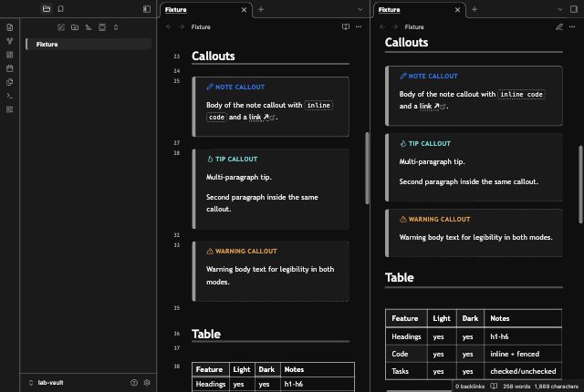Open more options in right pane
Screen dimensions: 584x392
click(x=572, y=26)
